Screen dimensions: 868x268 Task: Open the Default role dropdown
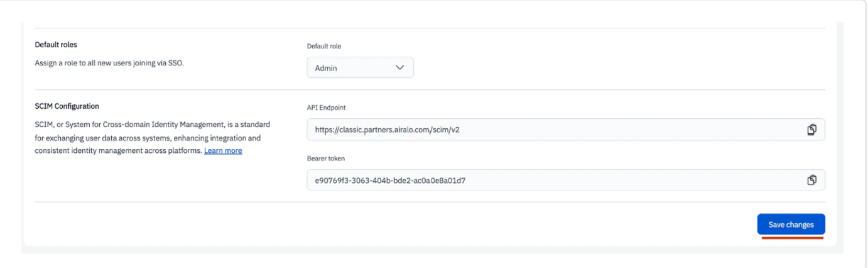click(x=360, y=67)
